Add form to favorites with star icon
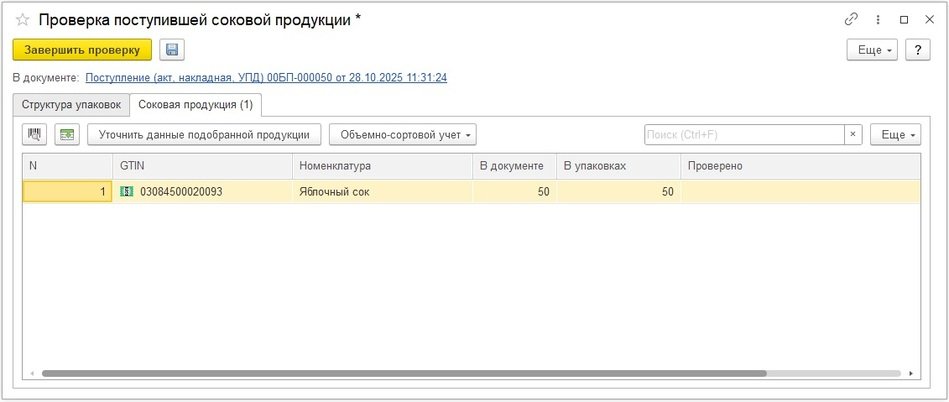The height and width of the screenshot is (402, 949). (22, 19)
